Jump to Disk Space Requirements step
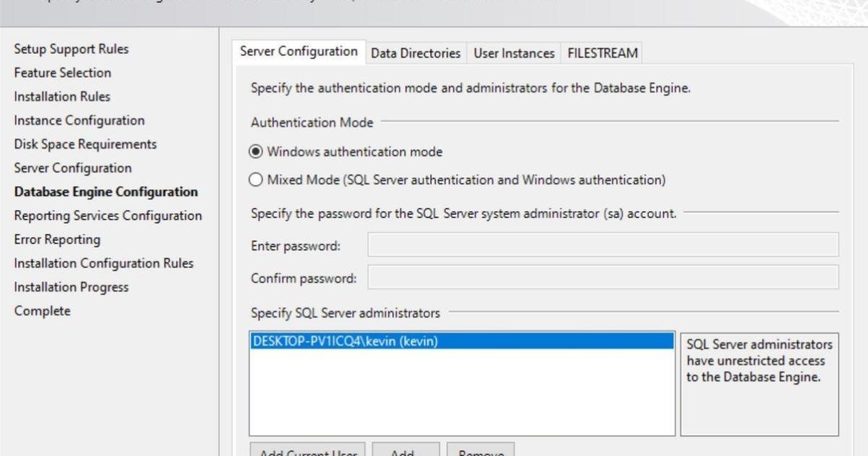This screenshot has height=456, width=868. [85, 145]
